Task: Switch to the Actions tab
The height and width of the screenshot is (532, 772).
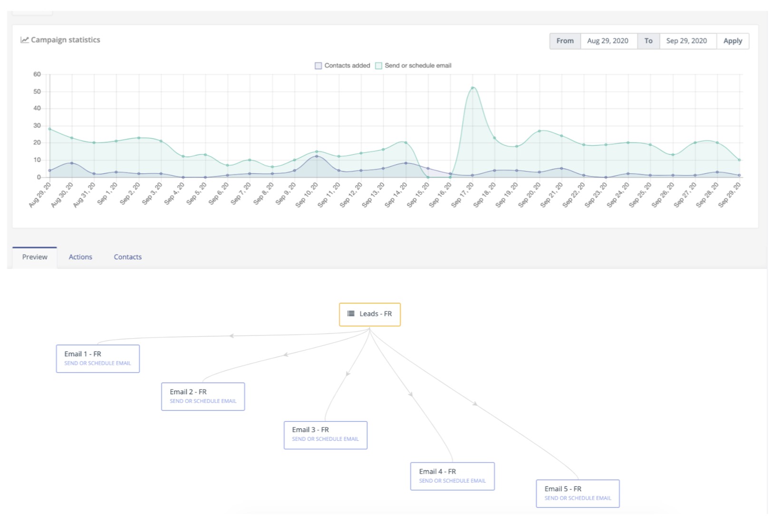Action: click(80, 257)
